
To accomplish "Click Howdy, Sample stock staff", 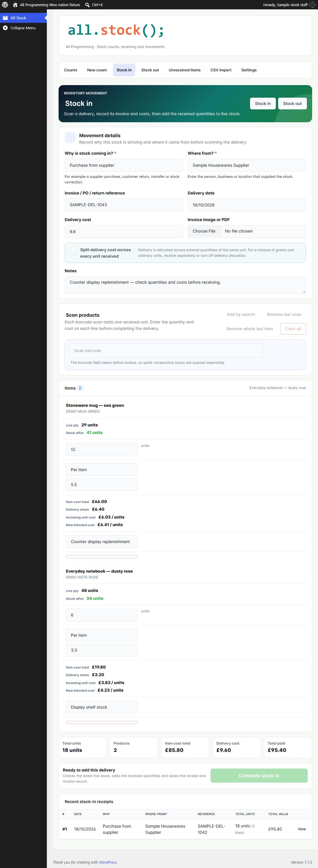I will (x=285, y=5).
